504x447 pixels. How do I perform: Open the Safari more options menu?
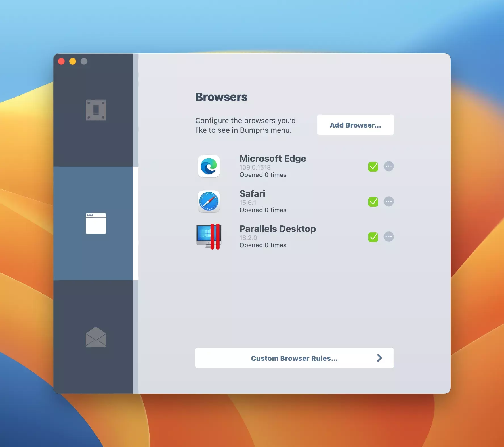389,201
